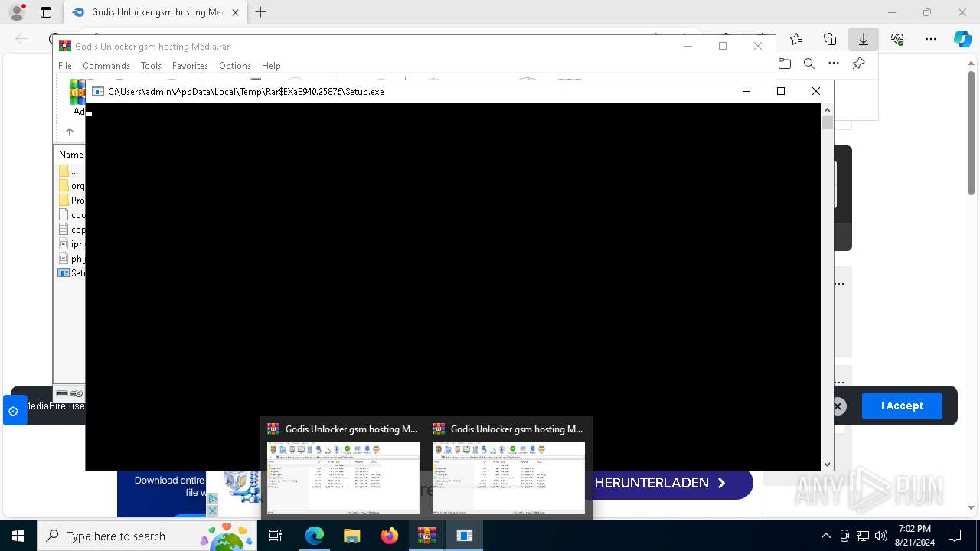Open more options in Downloads panel

834,64
